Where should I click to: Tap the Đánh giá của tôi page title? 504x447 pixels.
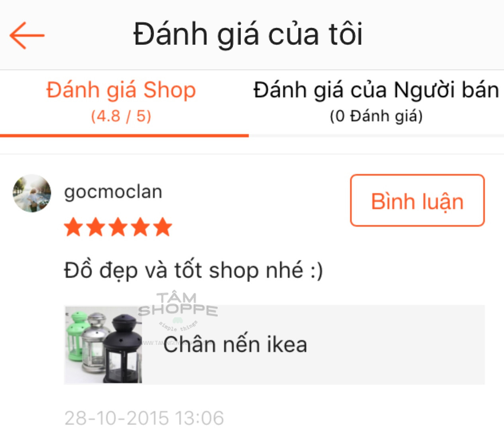248,34
